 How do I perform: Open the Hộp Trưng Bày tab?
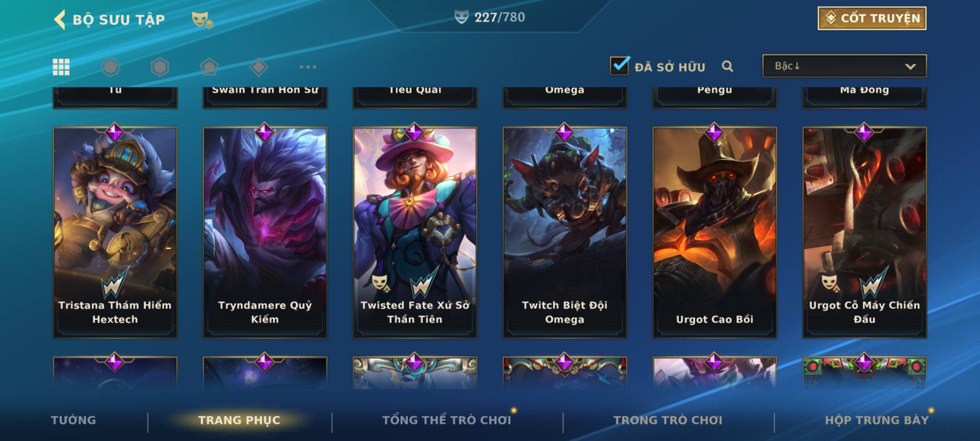coord(877,420)
